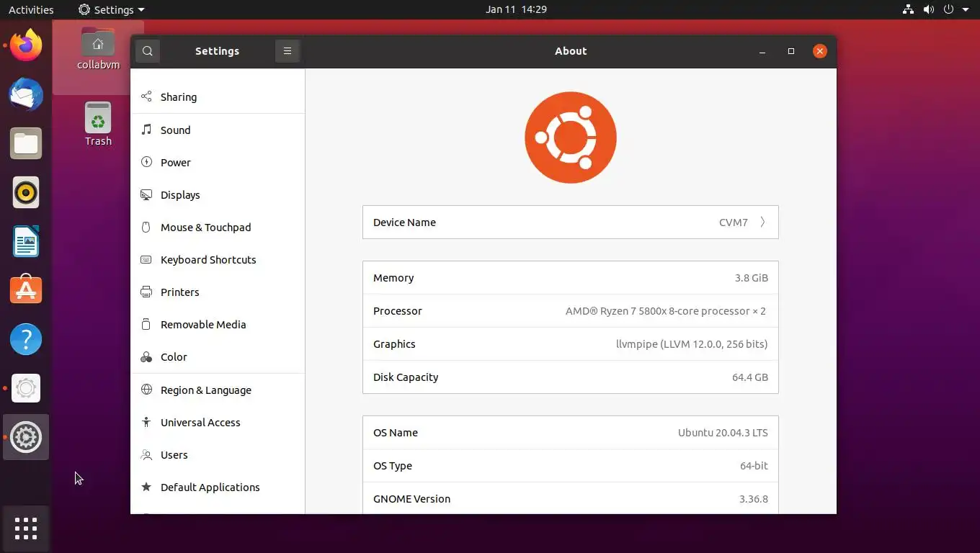The image size is (980, 553).
Task: Click the Printers icon in sidebar
Action: 146,292
